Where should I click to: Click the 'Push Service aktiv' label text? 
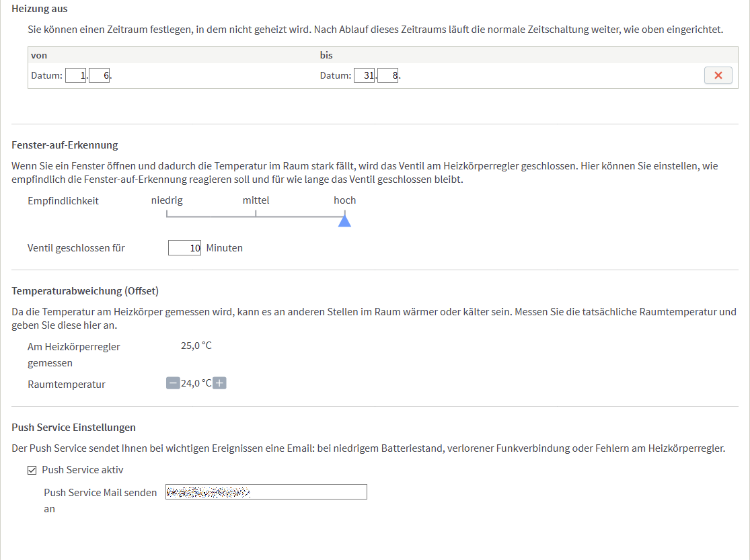[82, 470]
